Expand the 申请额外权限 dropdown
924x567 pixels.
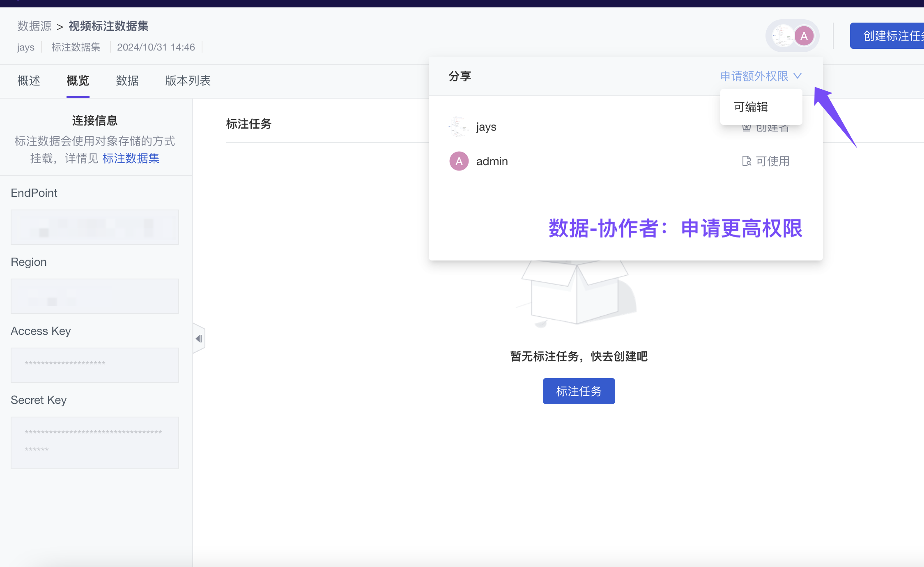(x=754, y=76)
